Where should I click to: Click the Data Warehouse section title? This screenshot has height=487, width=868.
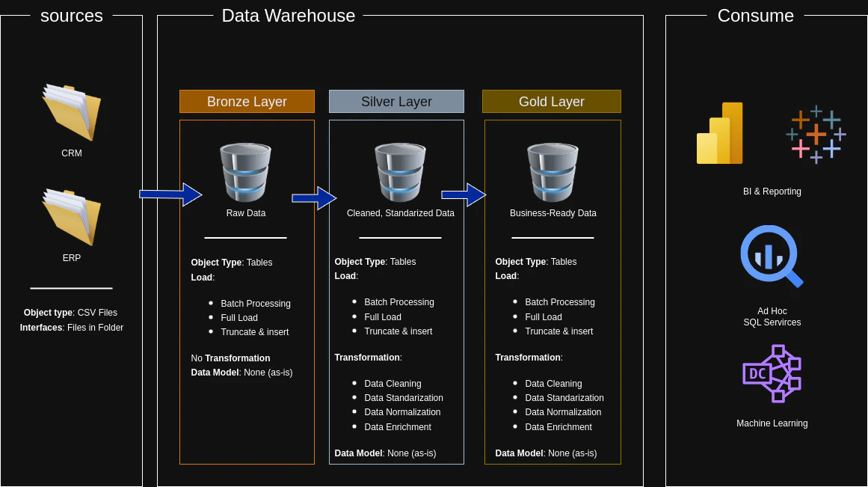point(288,16)
